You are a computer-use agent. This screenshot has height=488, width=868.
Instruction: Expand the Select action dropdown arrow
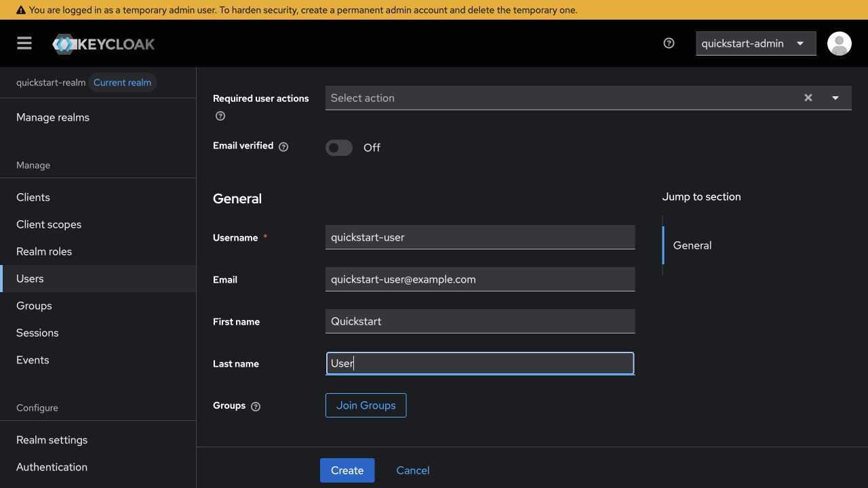tap(835, 98)
